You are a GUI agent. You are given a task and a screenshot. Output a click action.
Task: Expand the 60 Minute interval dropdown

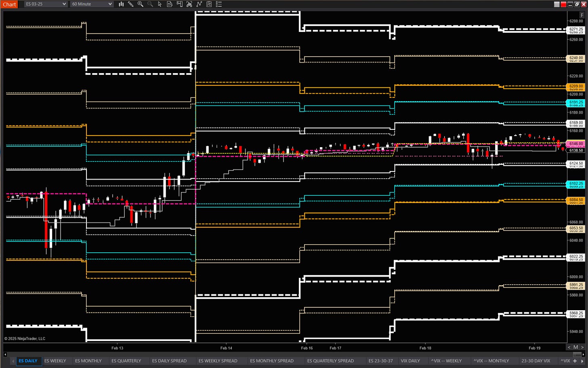pos(92,4)
